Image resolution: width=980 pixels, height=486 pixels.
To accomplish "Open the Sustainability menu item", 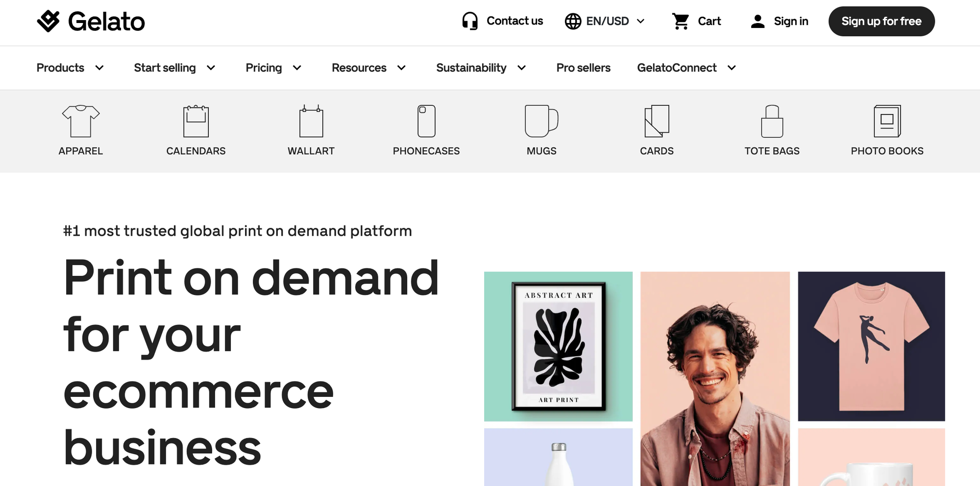I will tap(481, 68).
